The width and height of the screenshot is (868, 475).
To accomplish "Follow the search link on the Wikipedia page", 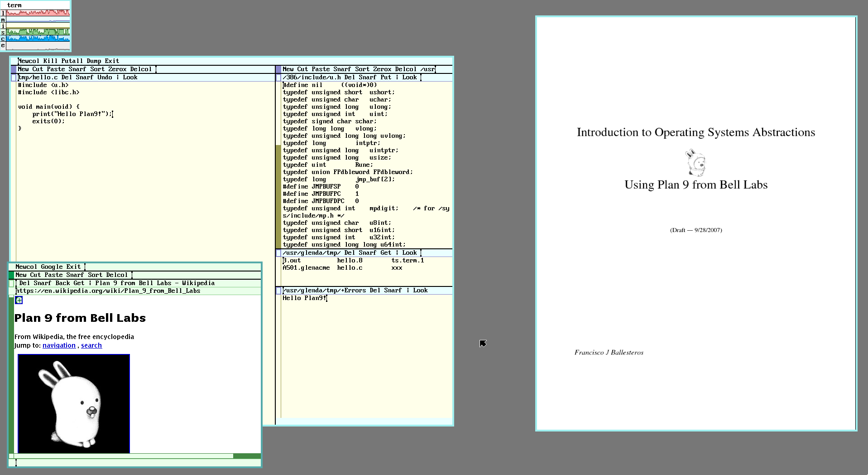I will point(91,345).
